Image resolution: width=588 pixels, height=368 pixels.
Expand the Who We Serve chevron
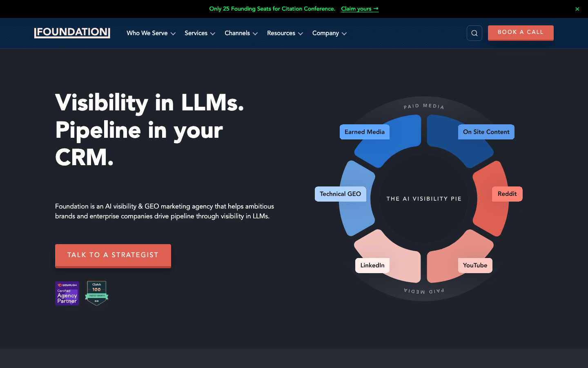pyautogui.click(x=173, y=34)
